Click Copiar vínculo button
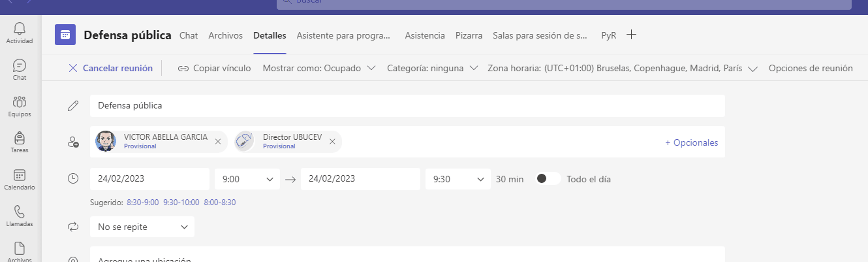The width and height of the screenshot is (868, 262). (x=214, y=68)
